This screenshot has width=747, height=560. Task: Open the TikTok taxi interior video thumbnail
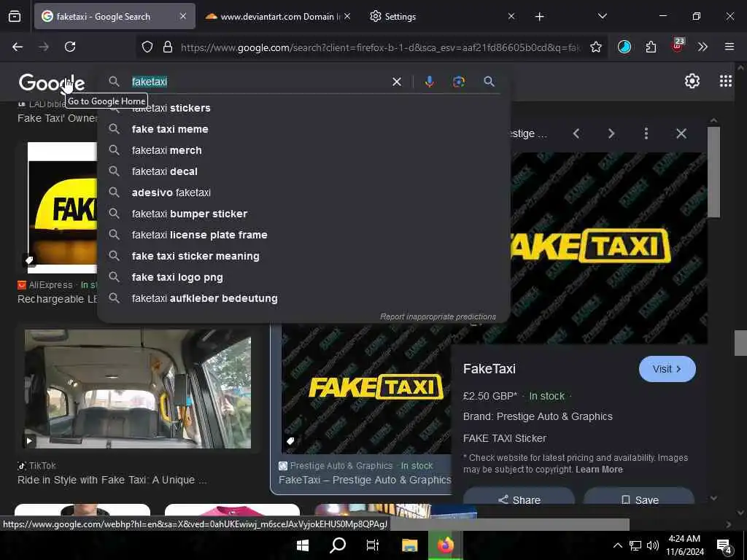pyautogui.click(x=138, y=389)
